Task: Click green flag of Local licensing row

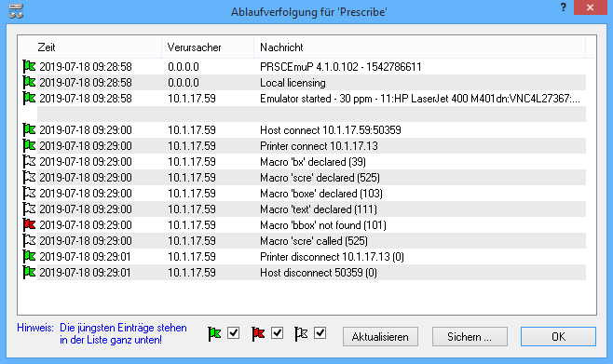Action: tap(29, 83)
